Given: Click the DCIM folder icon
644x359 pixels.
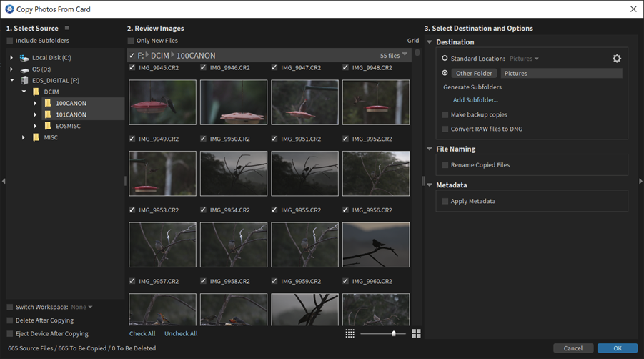Looking at the screenshot, I should [x=36, y=92].
